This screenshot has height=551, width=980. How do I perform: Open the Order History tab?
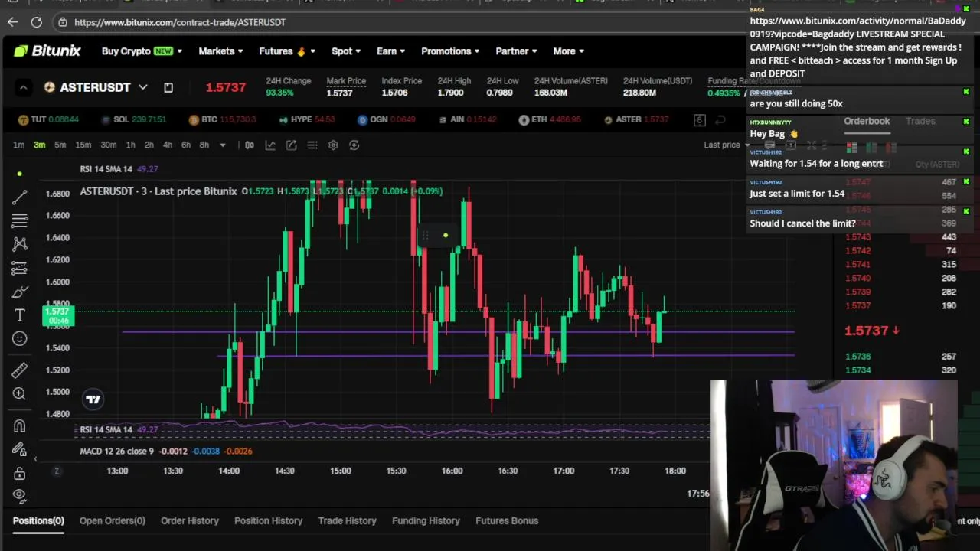190,521
